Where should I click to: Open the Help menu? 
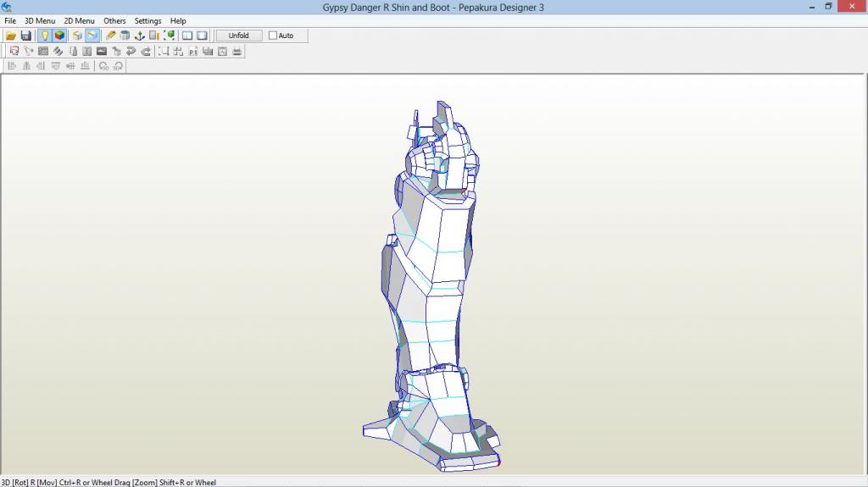pos(178,21)
